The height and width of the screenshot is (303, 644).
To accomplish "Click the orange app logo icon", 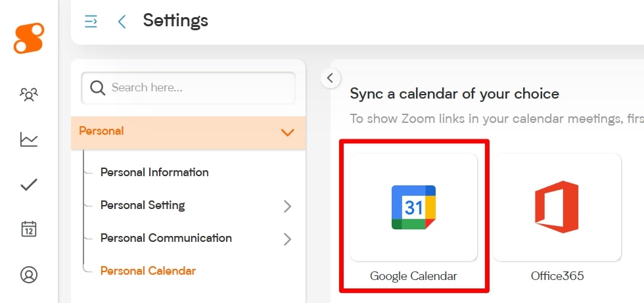I will click(x=28, y=38).
